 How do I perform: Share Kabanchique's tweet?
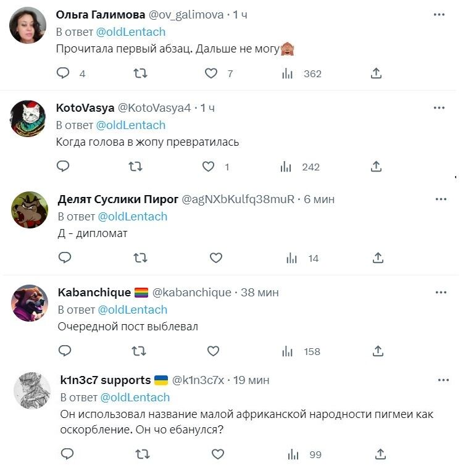pyautogui.click(x=378, y=351)
